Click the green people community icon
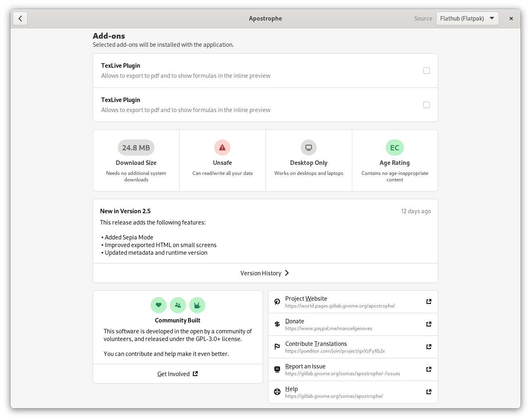 (x=178, y=305)
